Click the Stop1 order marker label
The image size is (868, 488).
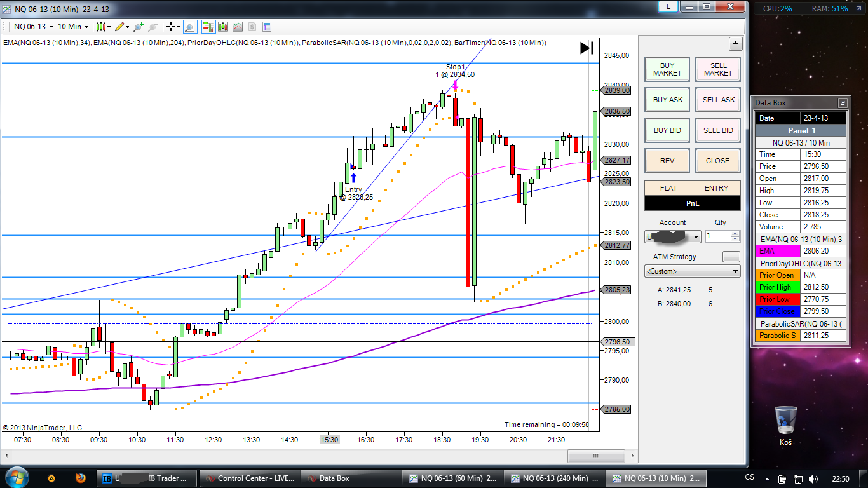pyautogui.click(x=455, y=67)
